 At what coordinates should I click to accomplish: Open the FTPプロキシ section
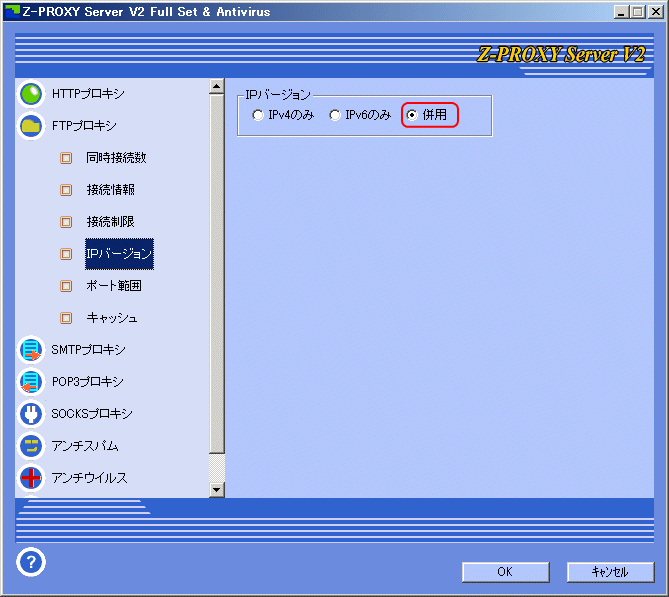pyautogui.click(x=84, y=125)
